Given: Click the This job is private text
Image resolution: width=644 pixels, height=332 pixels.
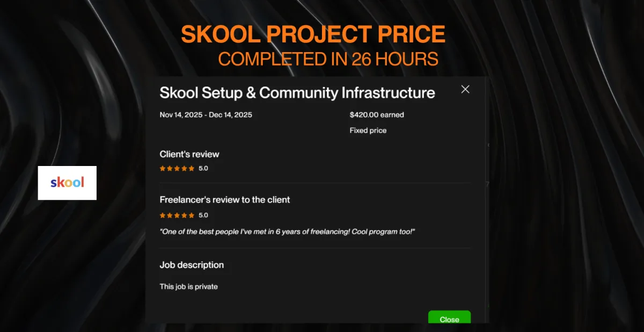Looking at the screenshot, I should pos(189,286).
